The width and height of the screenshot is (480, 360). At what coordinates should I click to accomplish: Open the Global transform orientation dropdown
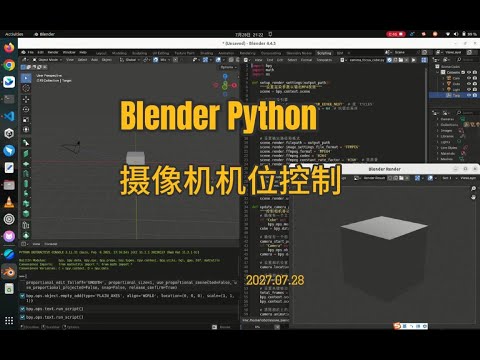coord(130,60)
